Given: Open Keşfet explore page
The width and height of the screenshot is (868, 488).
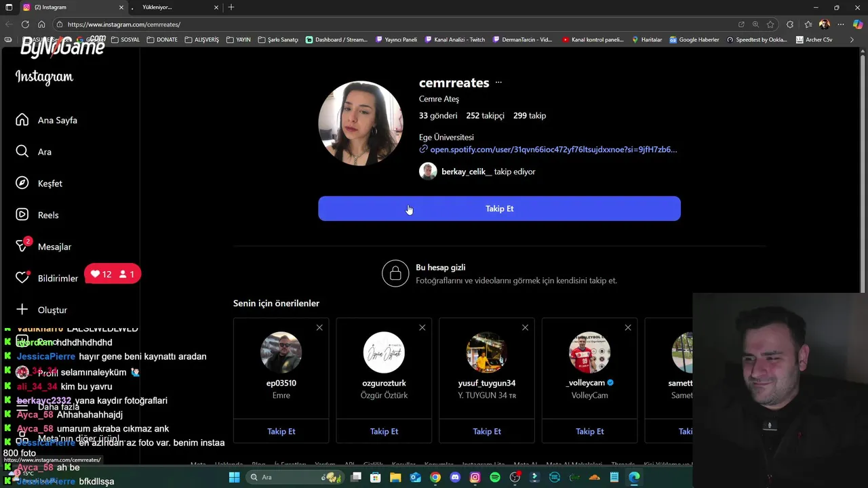Looking at the screenshot, I should pos(39,183).
